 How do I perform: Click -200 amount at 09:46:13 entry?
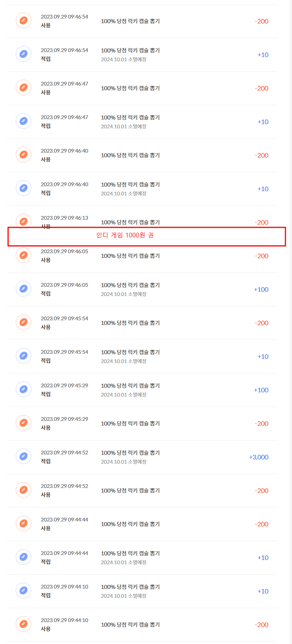tap(262, 222)
